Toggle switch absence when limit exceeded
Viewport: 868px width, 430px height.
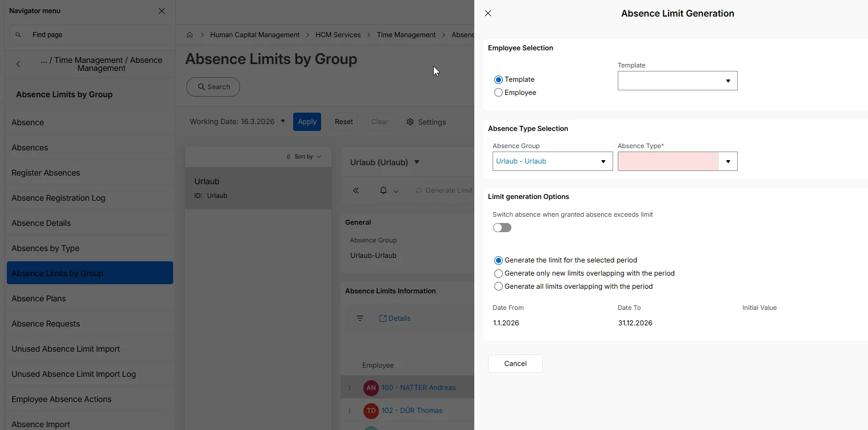[x=502, y=228]
